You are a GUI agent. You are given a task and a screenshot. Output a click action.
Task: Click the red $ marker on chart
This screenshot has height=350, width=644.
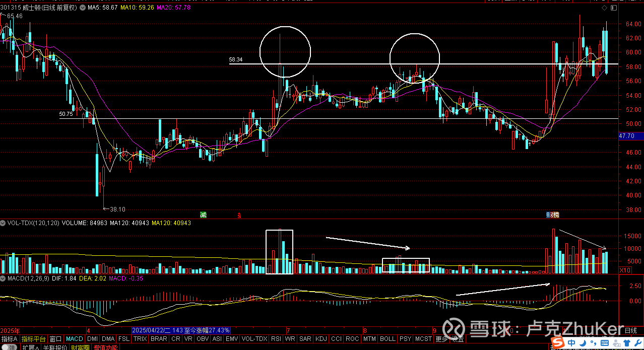click(x=240, y=215)
